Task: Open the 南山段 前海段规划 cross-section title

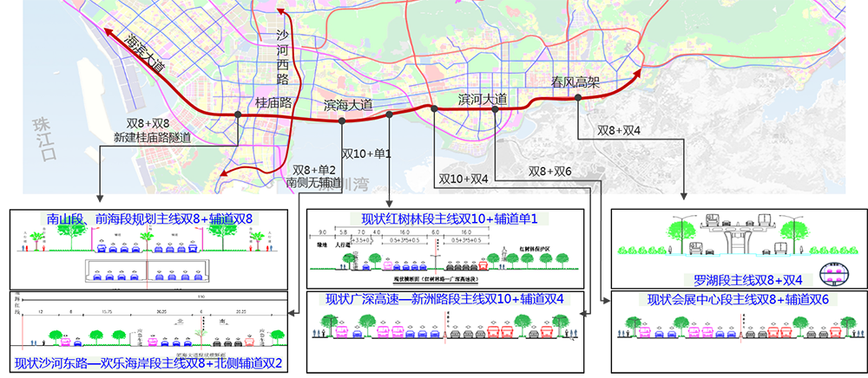Action: pyautogui.click(x=149, y=219)
